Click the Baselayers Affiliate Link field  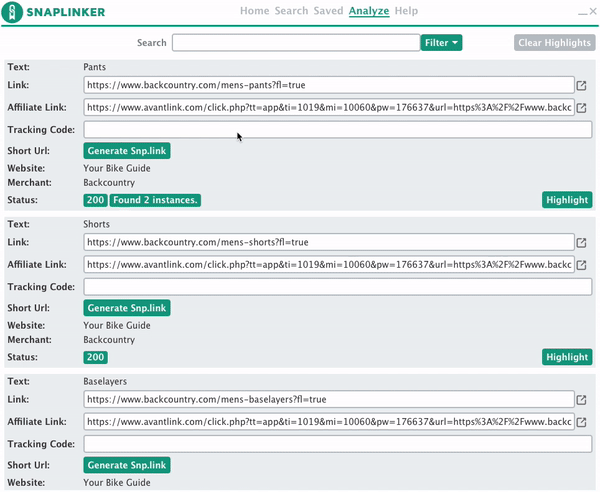(x=329, y=422)
